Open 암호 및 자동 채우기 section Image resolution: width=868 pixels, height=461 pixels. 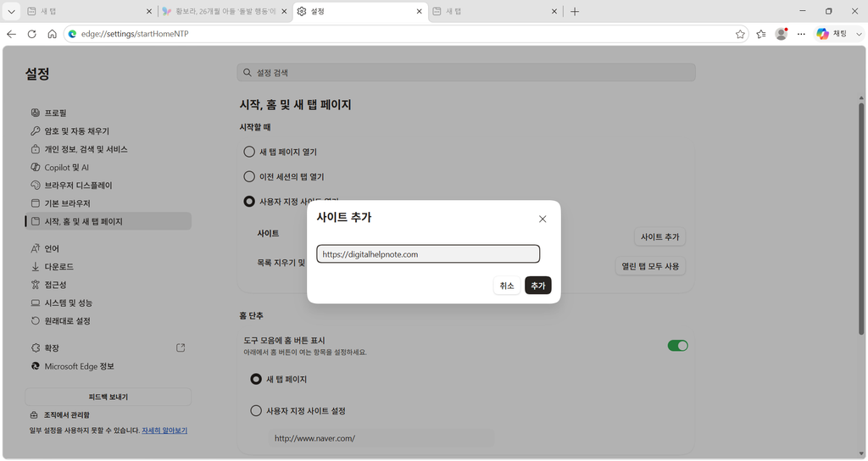pos(108,131)
